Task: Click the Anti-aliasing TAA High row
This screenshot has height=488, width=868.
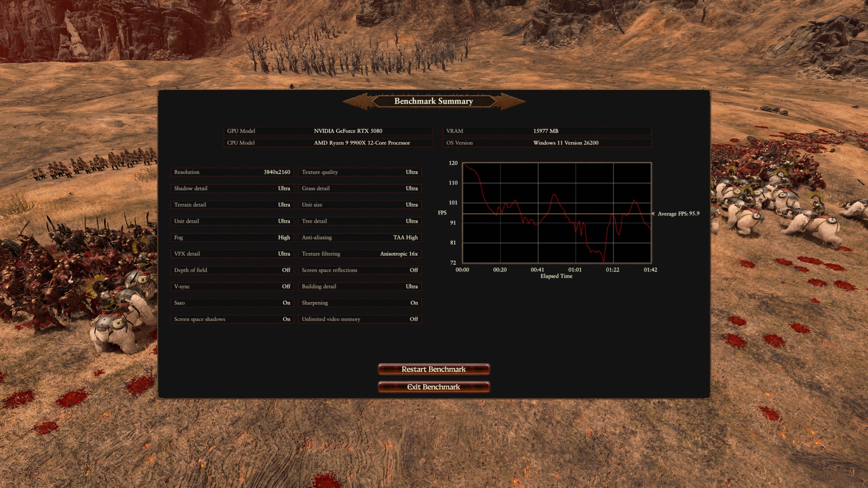Action: click(360, 237)
